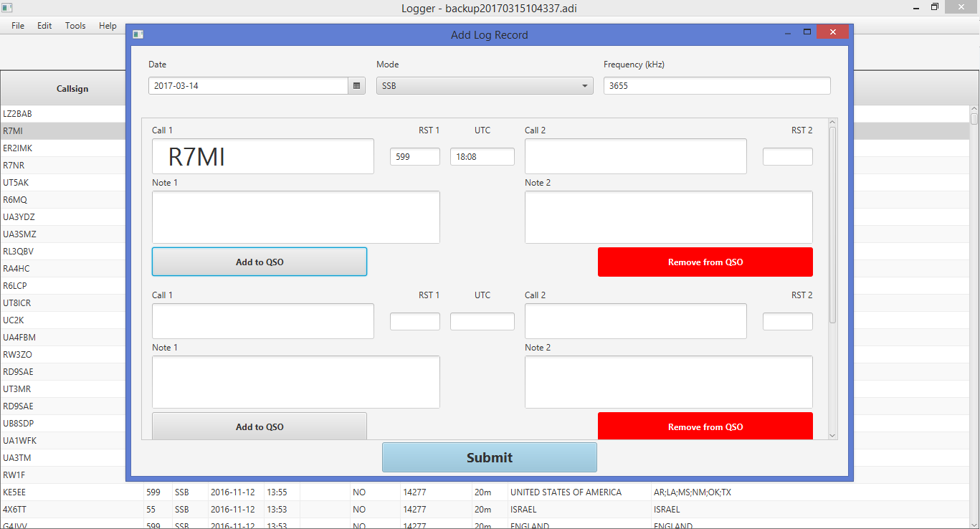Screen dimensions: 980x529
Task: Click the Submit button
Action: pos(490,457)
